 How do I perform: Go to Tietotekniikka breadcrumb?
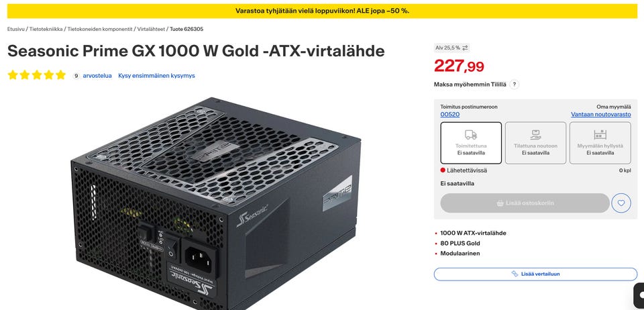coord(46,29)
